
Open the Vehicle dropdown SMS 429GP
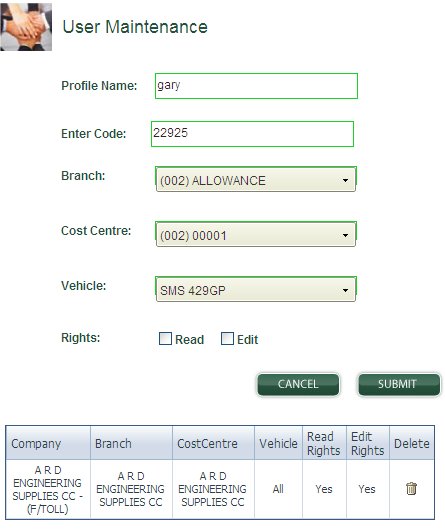(x=255, y=289)
